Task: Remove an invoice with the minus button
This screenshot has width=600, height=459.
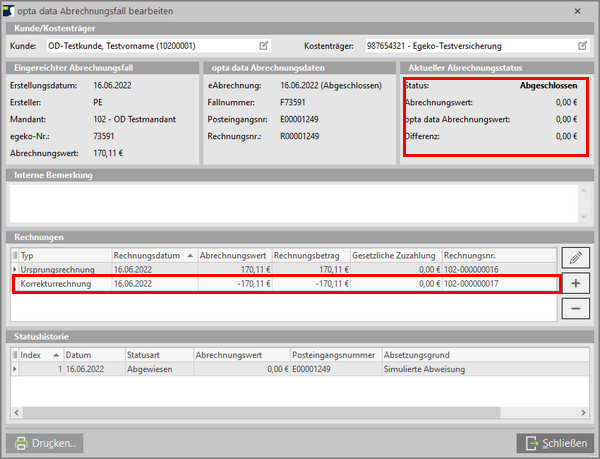Action: click(575, 308)
